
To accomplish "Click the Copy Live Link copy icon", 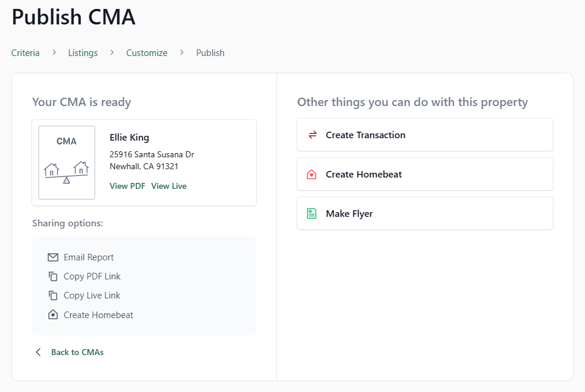I will [x=52, y=295].
